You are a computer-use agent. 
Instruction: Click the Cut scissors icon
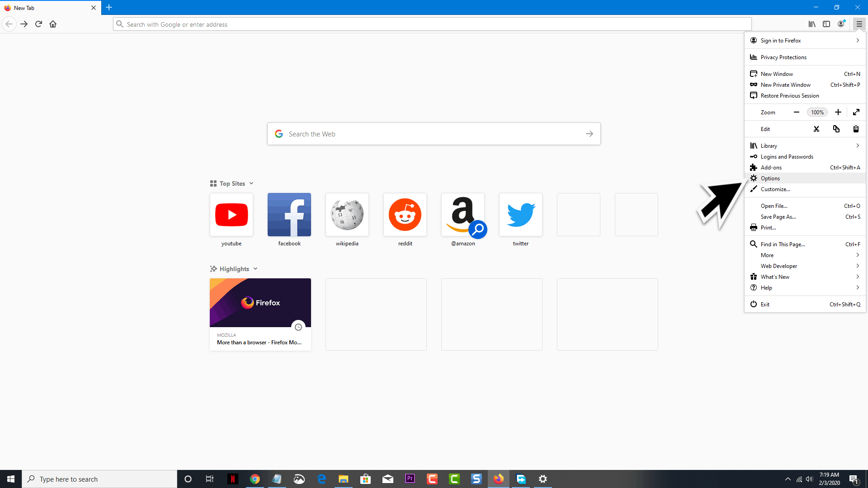pyautogui.click(x=816, y=129)
